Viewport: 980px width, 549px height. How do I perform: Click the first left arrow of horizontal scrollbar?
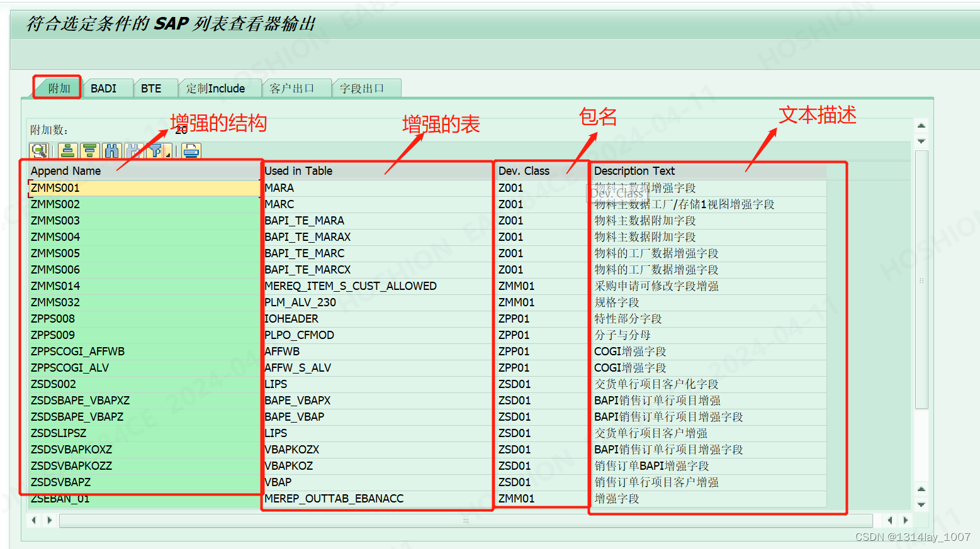click(34, 520)
